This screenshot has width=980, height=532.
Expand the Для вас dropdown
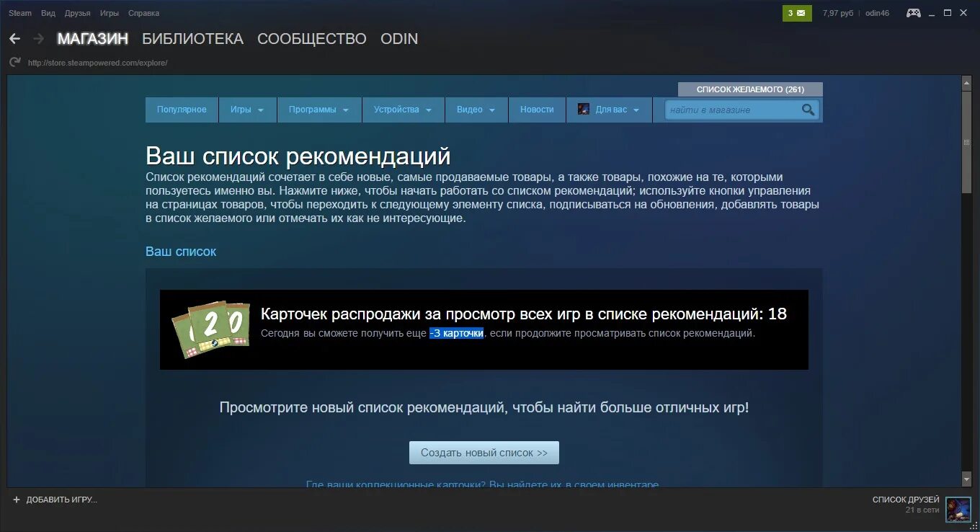[x=610, y=110]
